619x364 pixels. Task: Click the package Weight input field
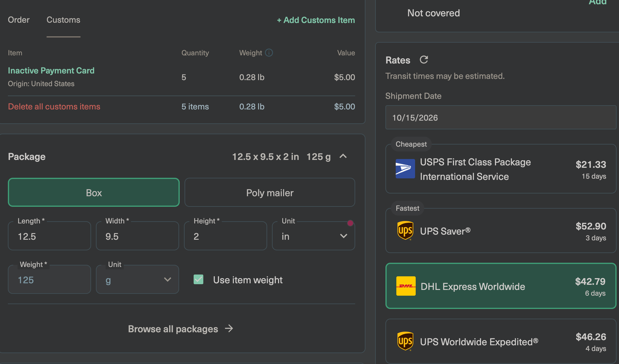tap(49, 279)
